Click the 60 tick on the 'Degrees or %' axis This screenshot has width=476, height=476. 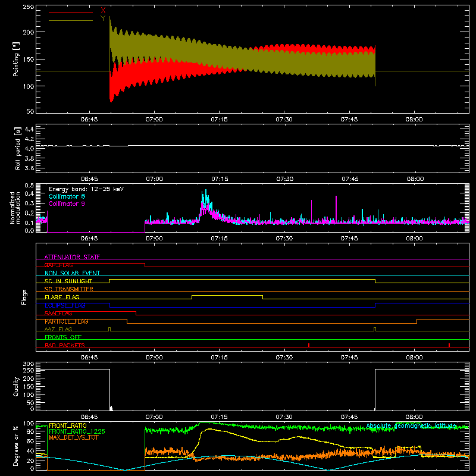30,441
